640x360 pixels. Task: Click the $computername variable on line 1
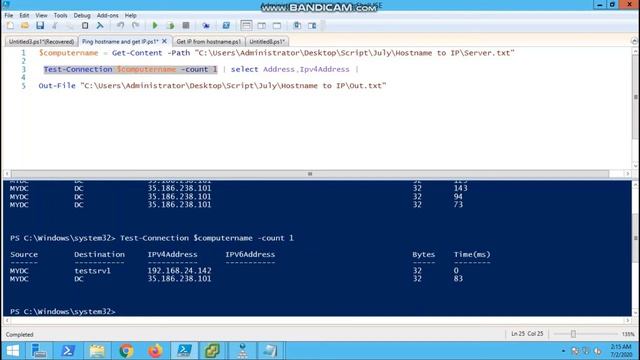(x=69, y=53)
